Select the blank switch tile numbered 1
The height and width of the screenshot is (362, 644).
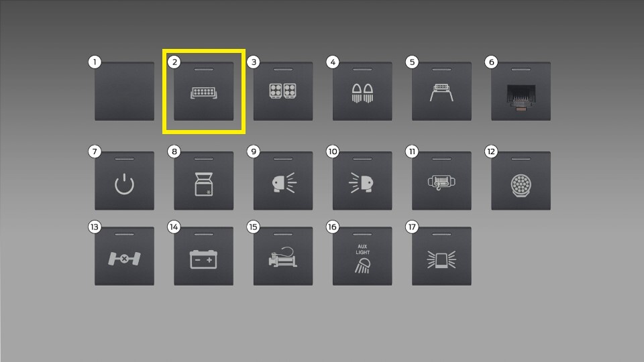[125, 91]
